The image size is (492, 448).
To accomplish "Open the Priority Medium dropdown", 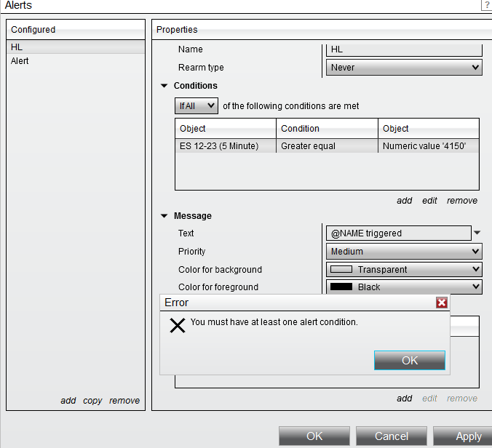I will 404,252.
